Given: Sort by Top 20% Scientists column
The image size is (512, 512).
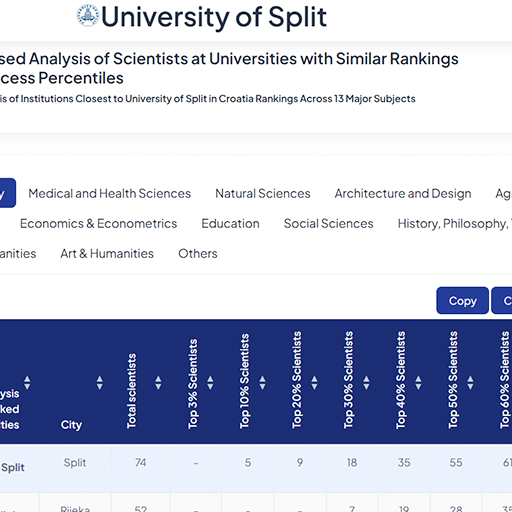Looking at the screenshot, I should pyautogui.click(x=314, y=383).
